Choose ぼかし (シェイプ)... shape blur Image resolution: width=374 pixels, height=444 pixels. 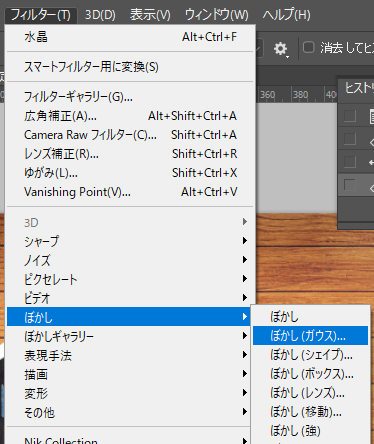(x=310, y=355)
